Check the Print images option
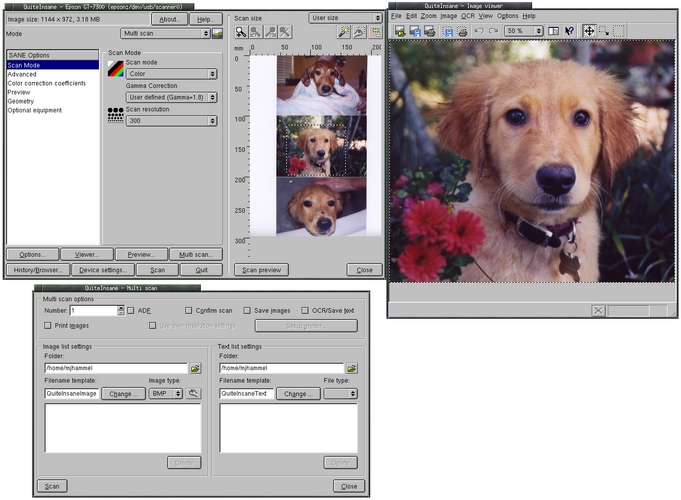This screenshot has width=681, height=500. [48, 325]
